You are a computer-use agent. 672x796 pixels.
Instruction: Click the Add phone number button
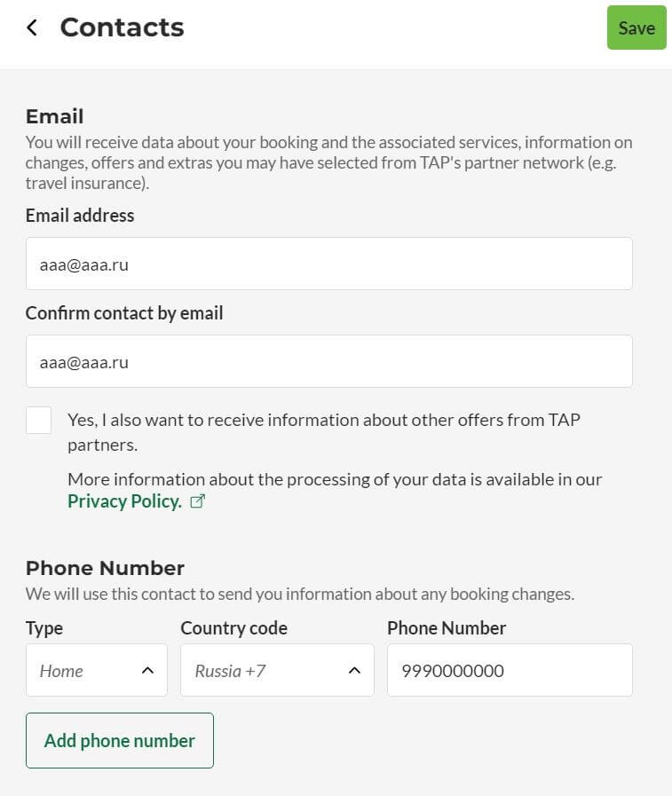[120, 741]
